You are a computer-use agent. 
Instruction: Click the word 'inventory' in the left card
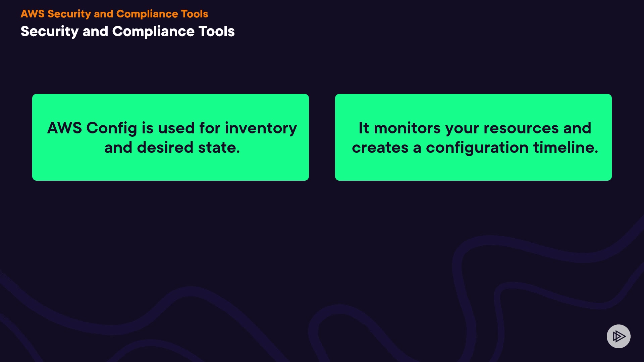pyautogui.click(x=261, y=128)
